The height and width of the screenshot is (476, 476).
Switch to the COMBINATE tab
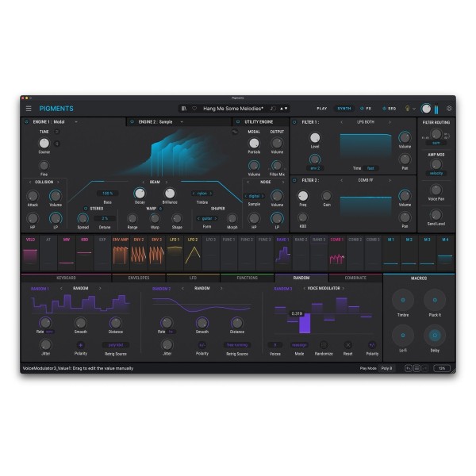tap(355, 278)
